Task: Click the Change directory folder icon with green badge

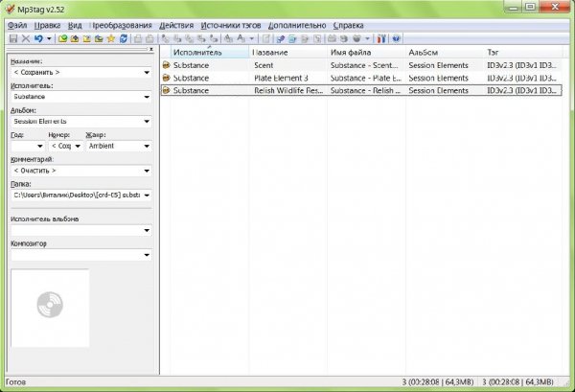Action: [x=62, y=38]
